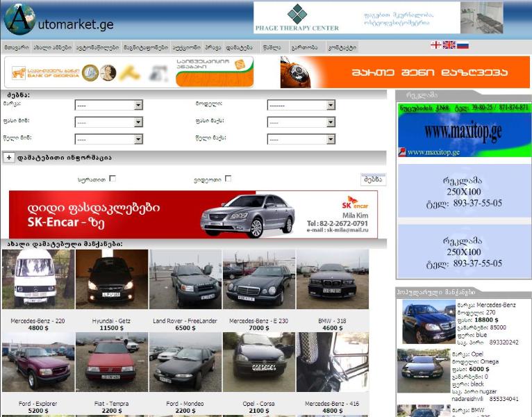The height and width of the screenshot is (417, 532).
Task: Switch language with the Georgian flag
Action: [435, 44]
